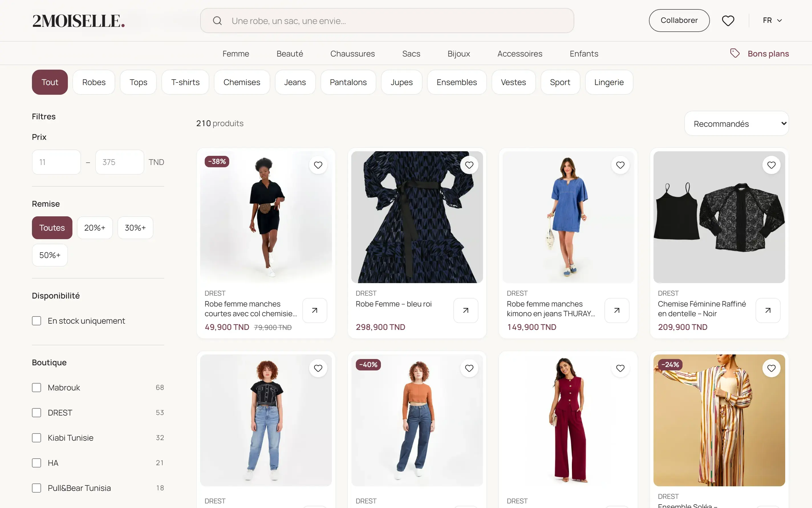Open arrow for kimono en jeans robe
This screenshot has height=508, width=812.
pyautogui.click(x=617, y=311)
